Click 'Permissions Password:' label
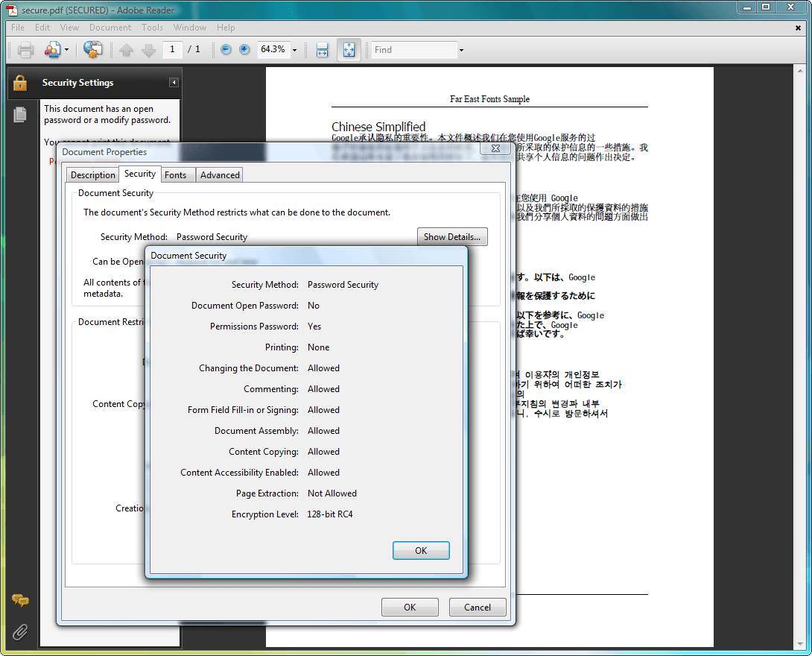812x656 pixels. click(254, 327)
